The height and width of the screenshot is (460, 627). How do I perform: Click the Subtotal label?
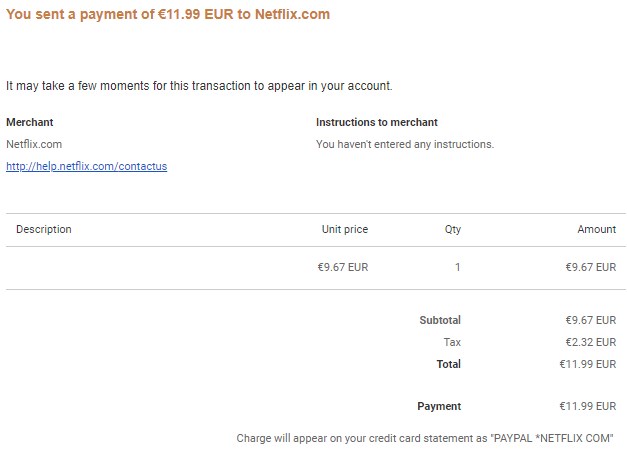[440, 320]
